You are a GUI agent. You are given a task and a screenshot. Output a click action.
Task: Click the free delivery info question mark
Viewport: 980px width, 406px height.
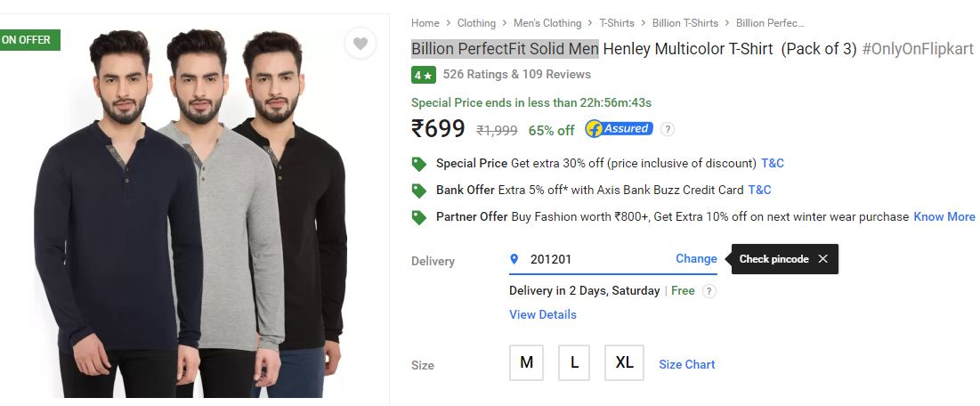(709, 291)
